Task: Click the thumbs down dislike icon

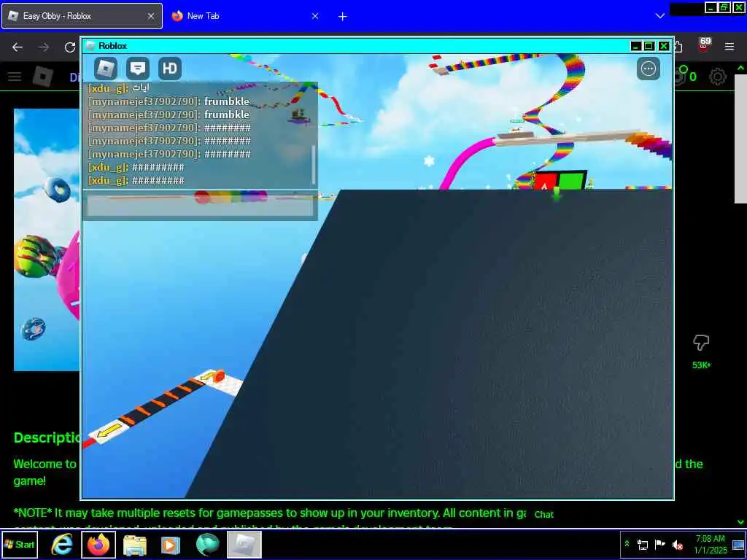Action: click(x=701, y=342)
